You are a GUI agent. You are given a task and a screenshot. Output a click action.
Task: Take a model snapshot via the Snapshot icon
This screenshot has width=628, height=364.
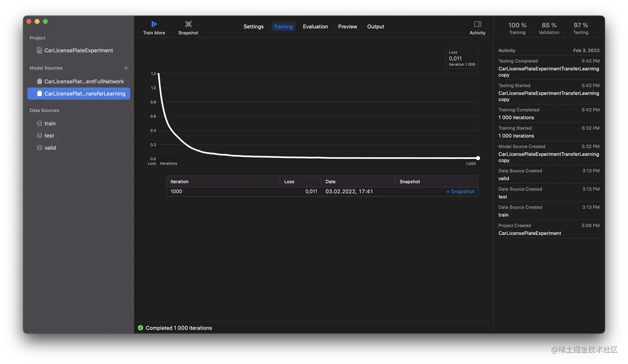coord(188,24)
